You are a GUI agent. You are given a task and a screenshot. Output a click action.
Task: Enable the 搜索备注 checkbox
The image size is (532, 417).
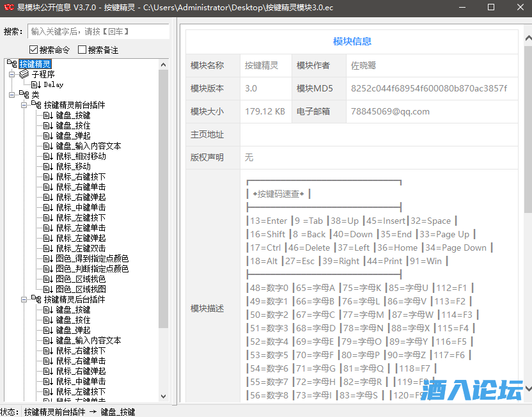tap(82, 50)
